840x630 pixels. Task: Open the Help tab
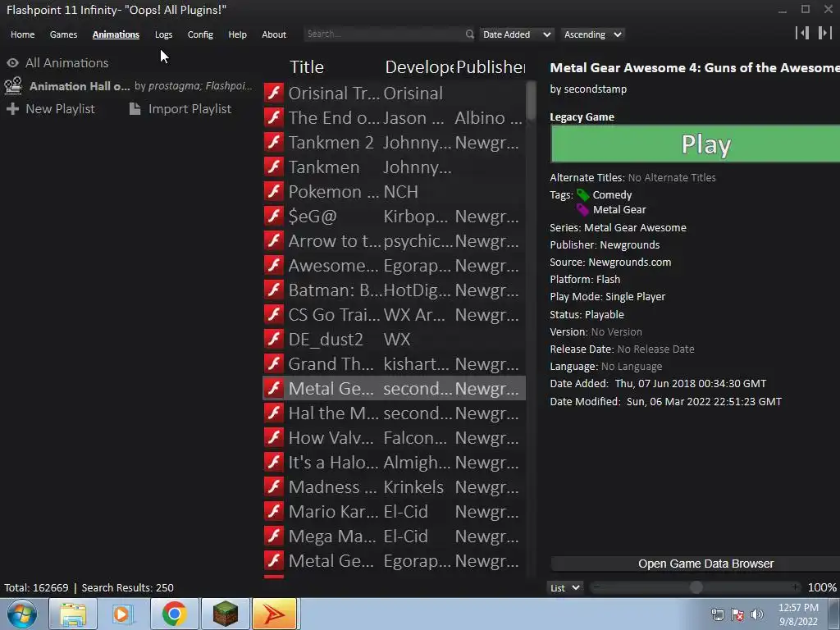[237, 34]
